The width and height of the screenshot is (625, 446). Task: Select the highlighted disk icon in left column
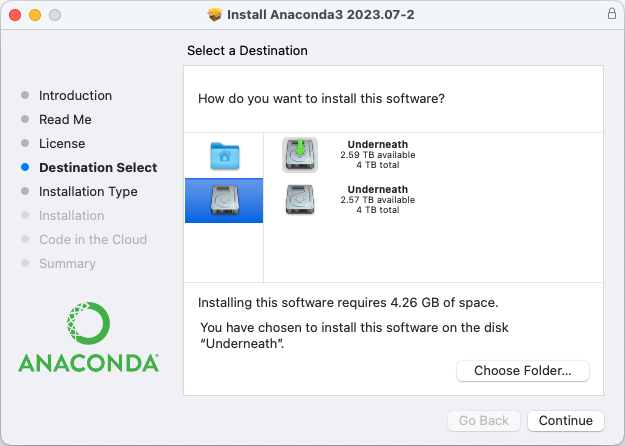pyautogui.click(x=224, y=200)
